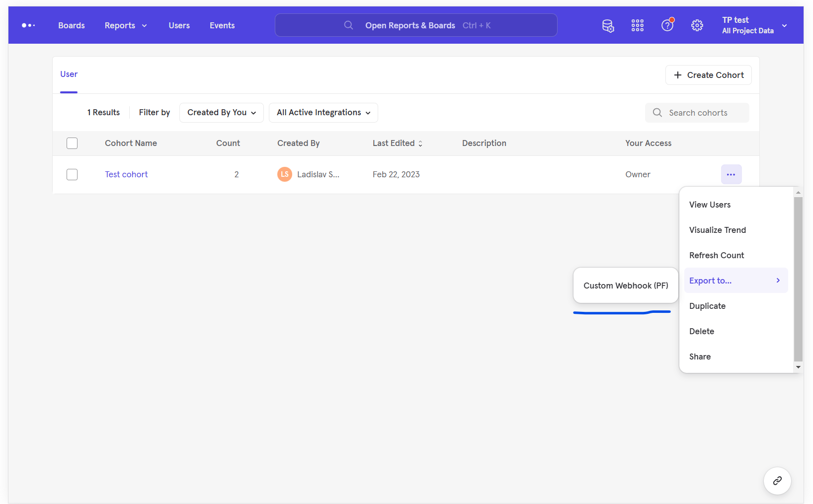Open the settings gear icon

697,25
